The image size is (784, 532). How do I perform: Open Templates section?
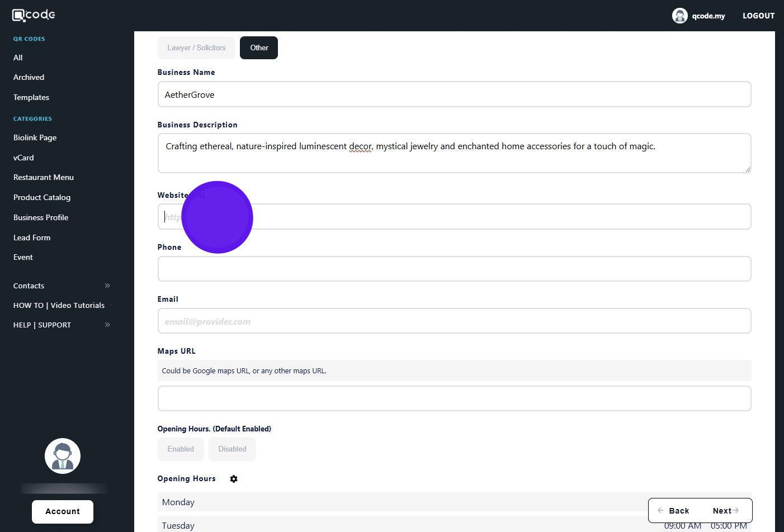(x=31, y=97)
